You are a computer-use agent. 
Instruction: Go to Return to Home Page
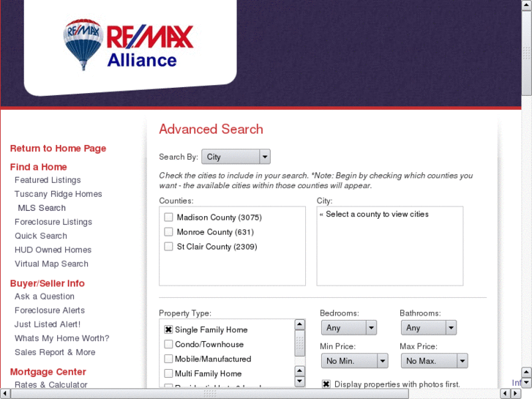click(58, 149)
